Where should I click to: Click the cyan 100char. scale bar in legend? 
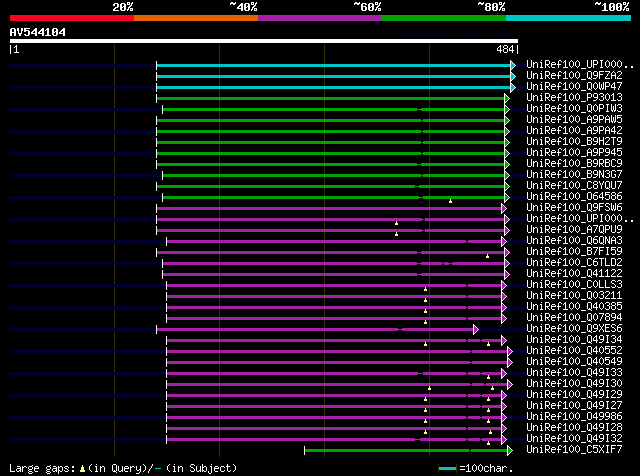(x=448, y=468)
